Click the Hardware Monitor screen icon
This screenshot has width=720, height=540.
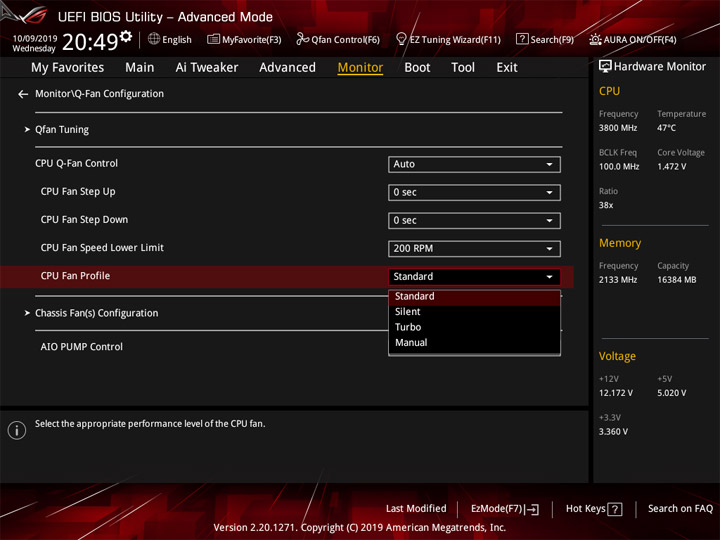pos(605,67)
